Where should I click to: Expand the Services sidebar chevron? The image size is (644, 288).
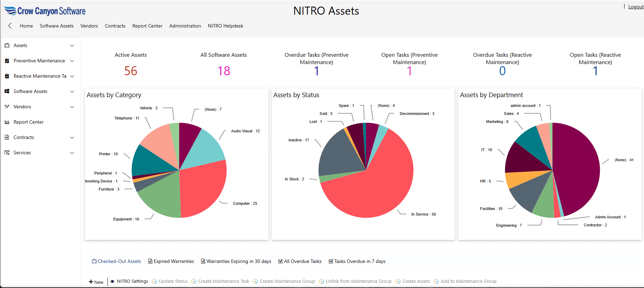[x=72, y=153]
